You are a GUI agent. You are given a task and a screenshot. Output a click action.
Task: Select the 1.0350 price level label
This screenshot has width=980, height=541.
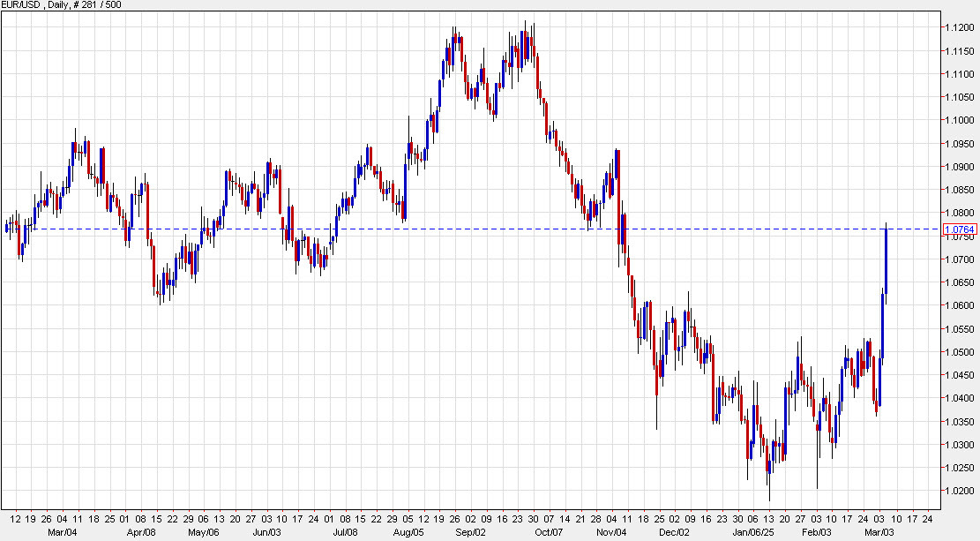click(x=960, y=422)
